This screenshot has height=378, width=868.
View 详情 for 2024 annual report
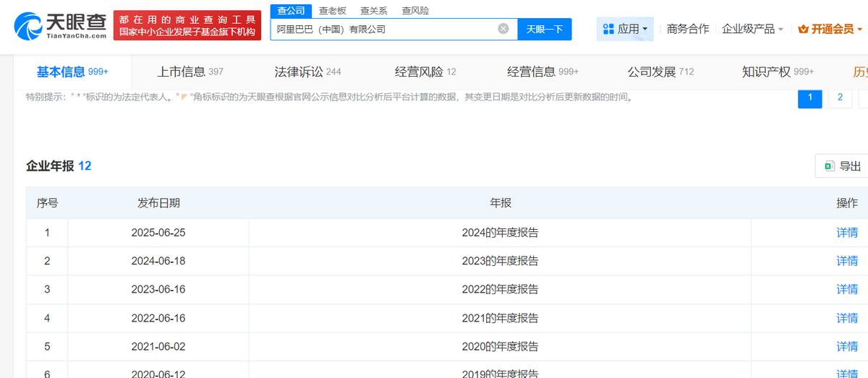tap(847, 233)
